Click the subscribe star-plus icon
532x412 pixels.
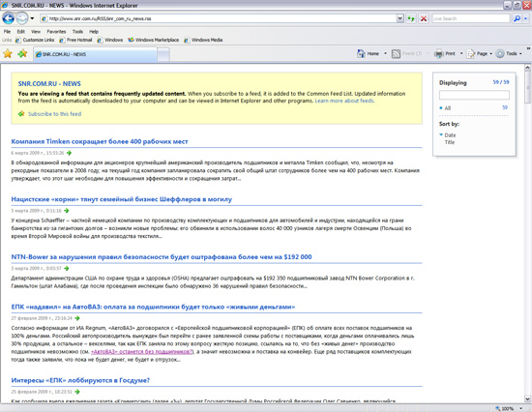21,114
